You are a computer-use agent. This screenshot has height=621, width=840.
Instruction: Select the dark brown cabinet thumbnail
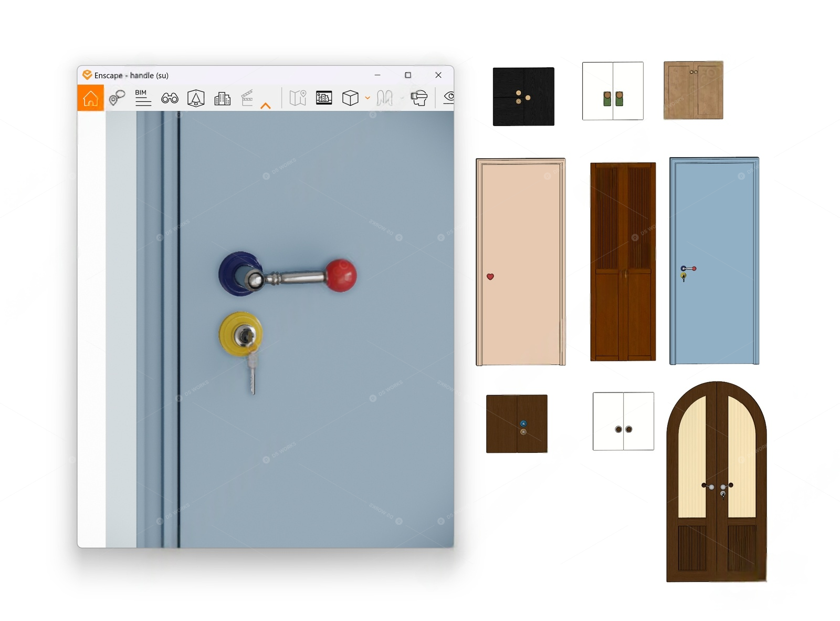(x=517, y=423)
